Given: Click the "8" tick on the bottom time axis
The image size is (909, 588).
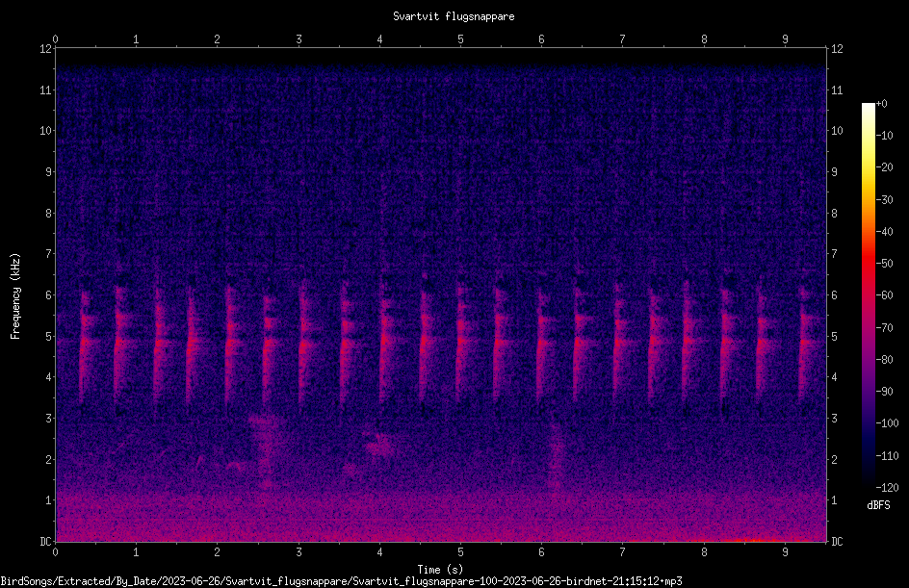Looking at the screenshot, I should (x=704, y=552).
